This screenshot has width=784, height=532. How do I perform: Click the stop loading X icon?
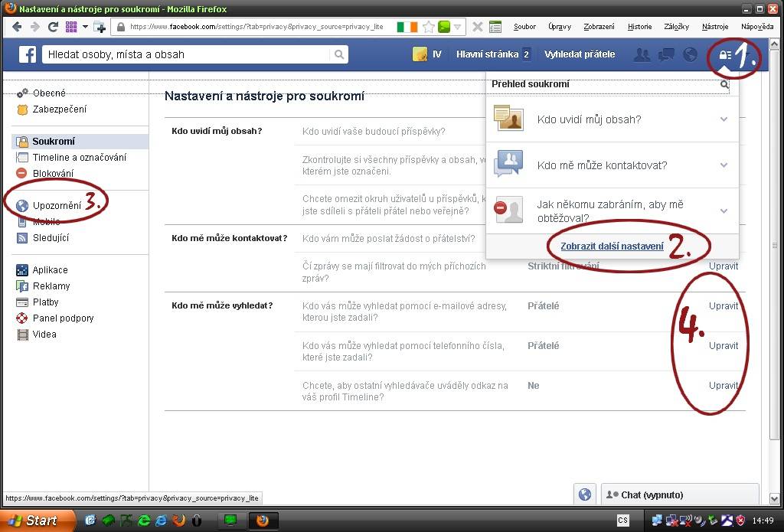478,27
